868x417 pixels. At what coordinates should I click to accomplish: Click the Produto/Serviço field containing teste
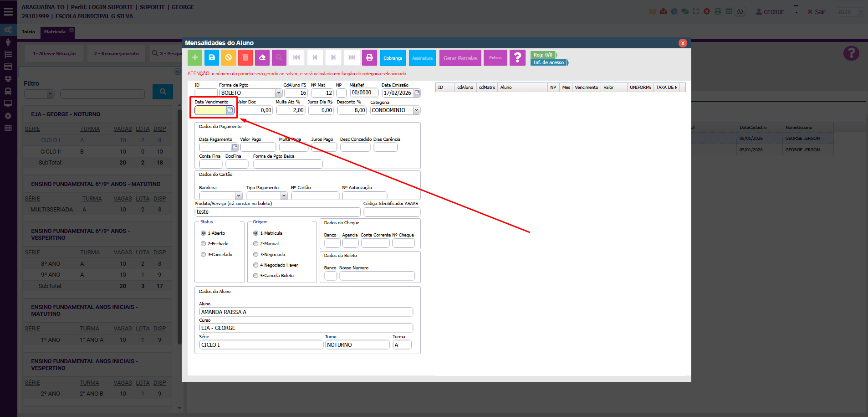(277, 212)
